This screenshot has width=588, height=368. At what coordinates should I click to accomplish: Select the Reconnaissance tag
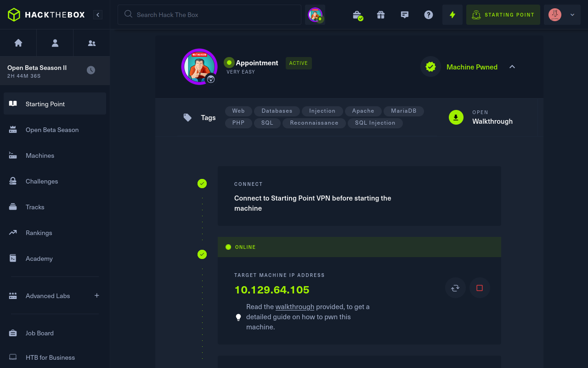pyautogui.click(x=314, y=123)
